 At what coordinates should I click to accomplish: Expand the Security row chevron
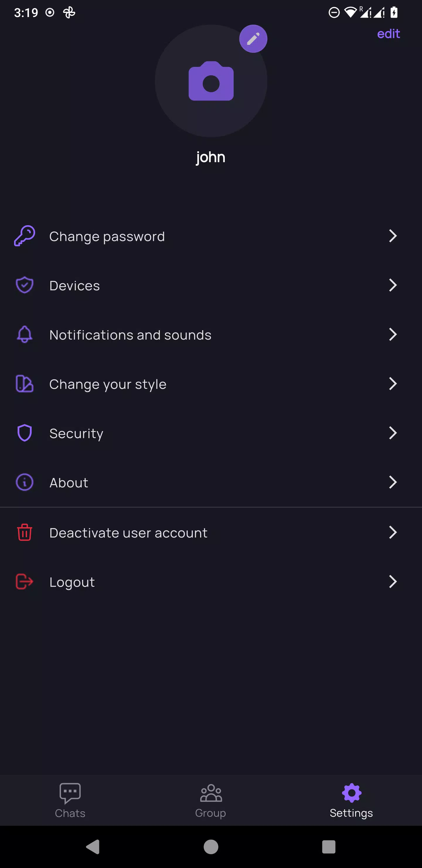point(393,433)
